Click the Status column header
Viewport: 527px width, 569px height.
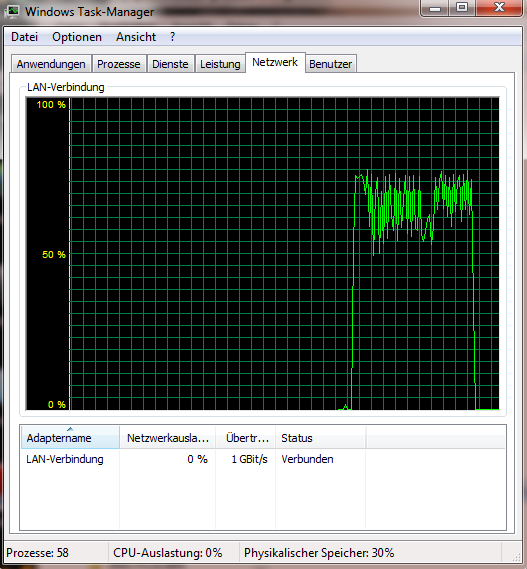(x=320, y=438)
